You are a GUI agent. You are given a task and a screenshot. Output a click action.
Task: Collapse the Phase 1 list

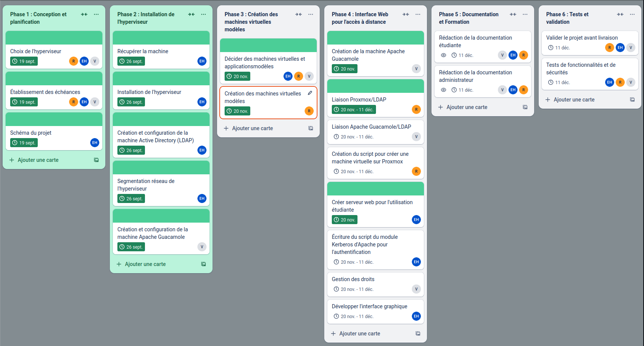[84, 14]
